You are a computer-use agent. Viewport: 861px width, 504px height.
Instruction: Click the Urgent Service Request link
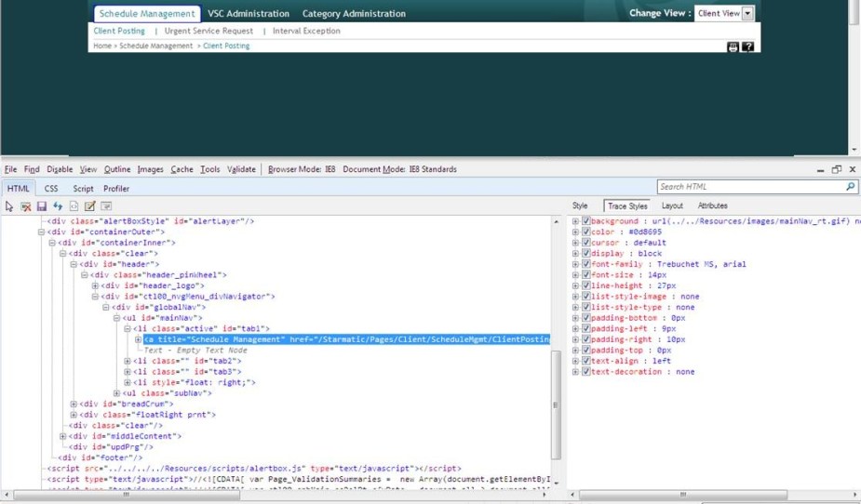[x=209, y=31]
